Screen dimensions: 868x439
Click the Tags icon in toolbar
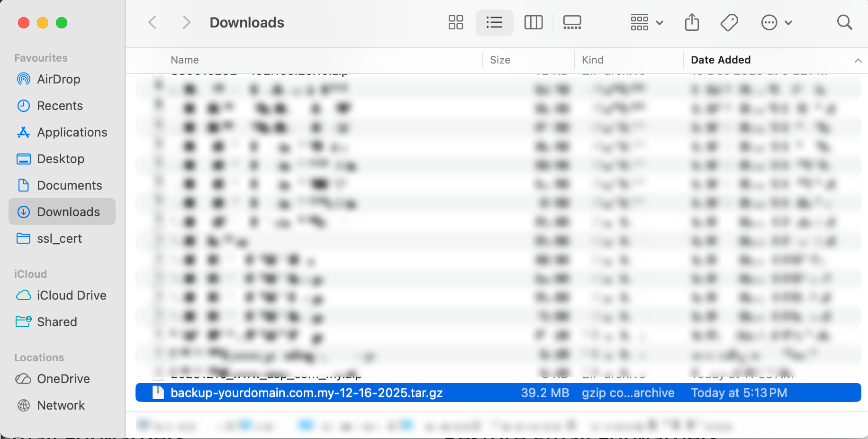(x=729, y=22)
